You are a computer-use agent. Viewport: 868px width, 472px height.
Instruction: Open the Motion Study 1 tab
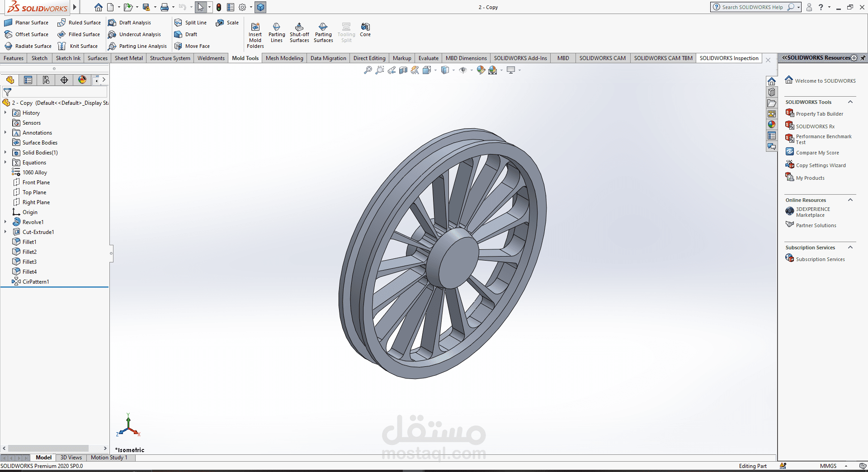coord(109,458)
